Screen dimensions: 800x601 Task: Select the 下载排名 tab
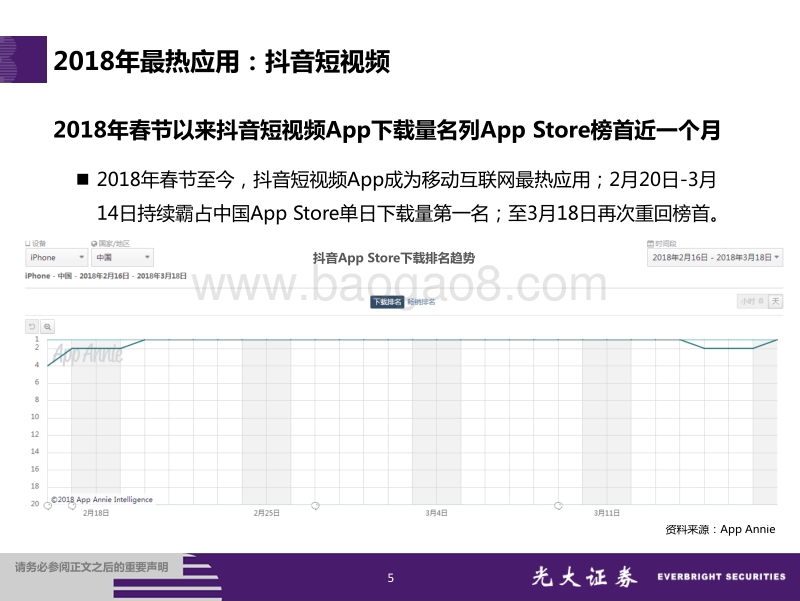(387, 302)
